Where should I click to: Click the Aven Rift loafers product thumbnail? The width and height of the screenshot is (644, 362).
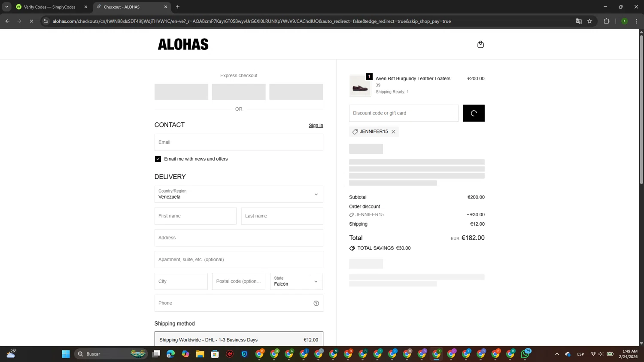coord(360,85)
